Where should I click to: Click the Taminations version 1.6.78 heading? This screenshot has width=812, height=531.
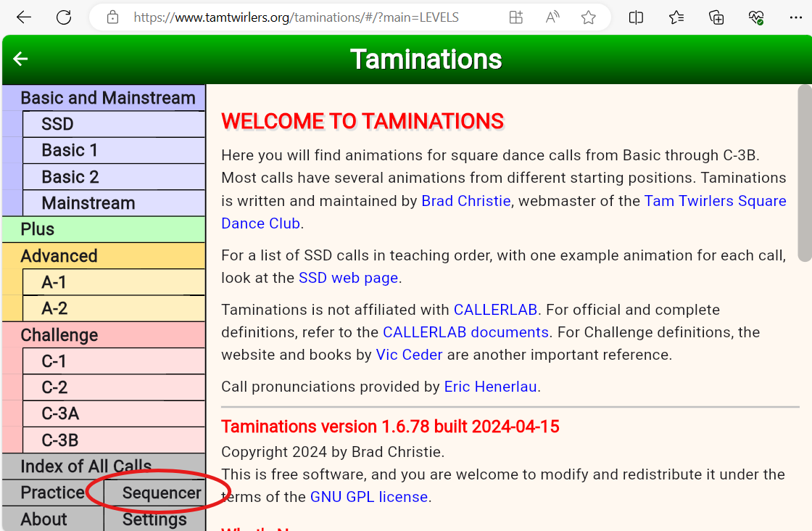(x=391, y=427)
